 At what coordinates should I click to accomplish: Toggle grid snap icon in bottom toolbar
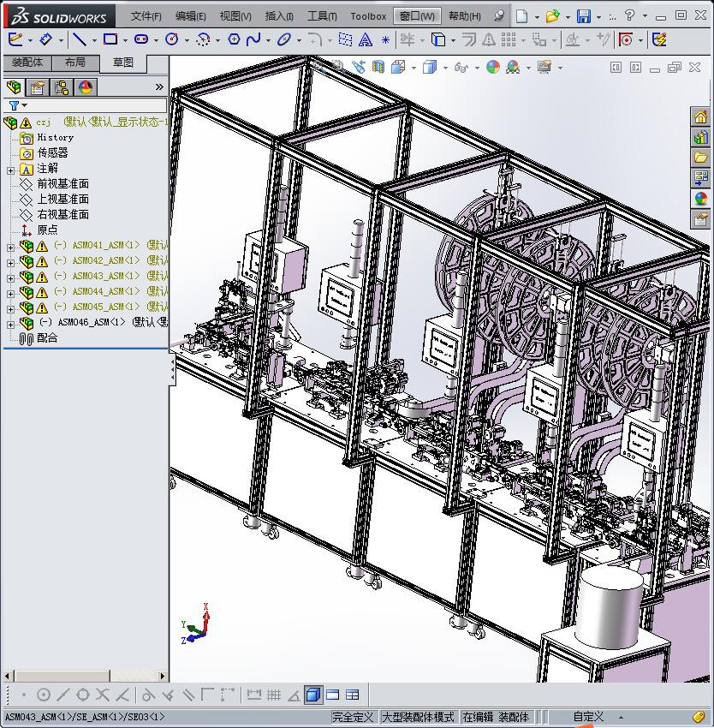click(x=274, y=695)
